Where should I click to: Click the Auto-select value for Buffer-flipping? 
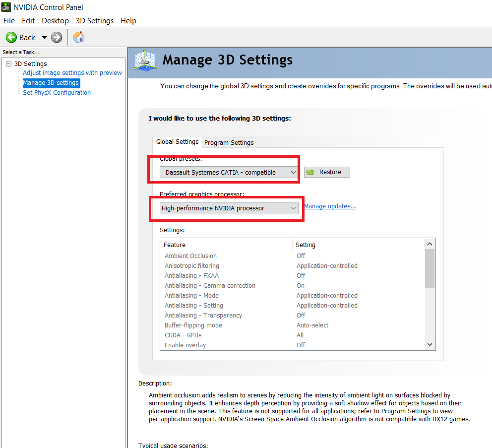(312, 325)
